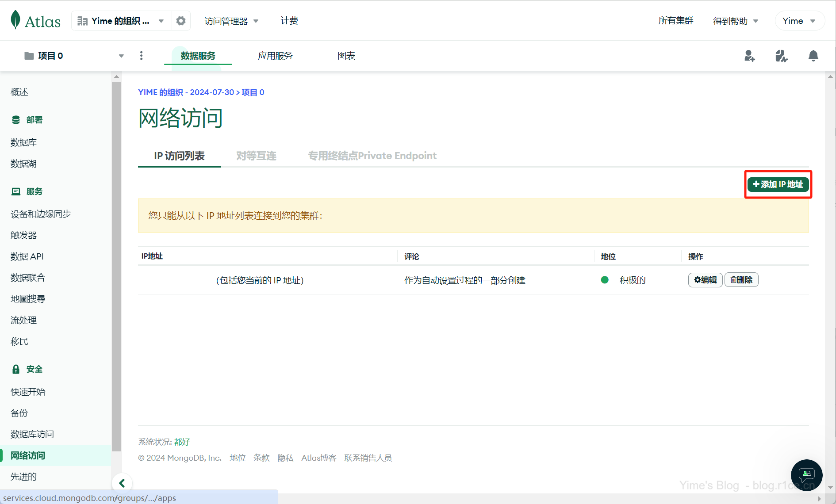Open the notifications bell
836x504 pixels.
(x=813, y=56)
